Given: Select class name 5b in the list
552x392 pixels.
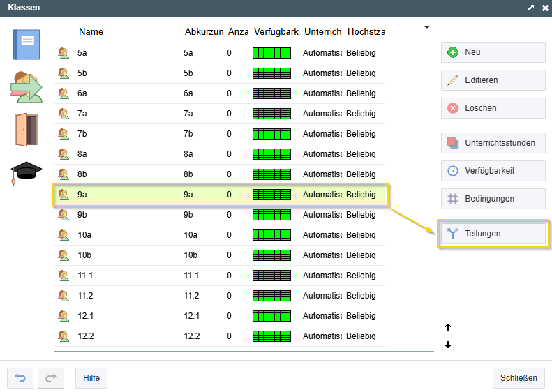Looking at the screenshot, I should point(82,73).
